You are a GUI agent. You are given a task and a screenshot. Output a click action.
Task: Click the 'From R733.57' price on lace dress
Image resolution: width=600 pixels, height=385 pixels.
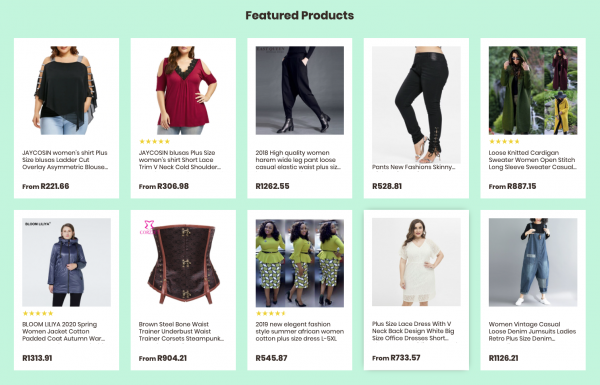396,358
